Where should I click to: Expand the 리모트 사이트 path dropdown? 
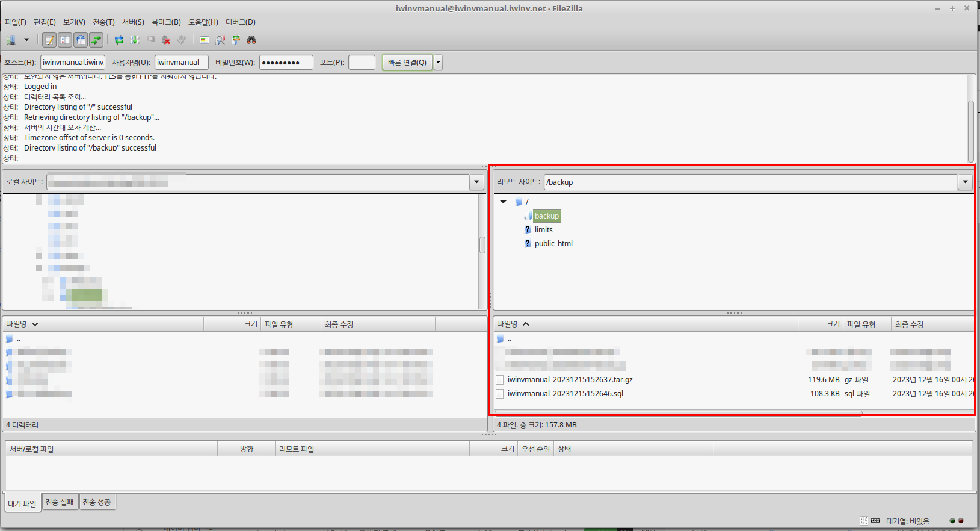tap(966, 182)
